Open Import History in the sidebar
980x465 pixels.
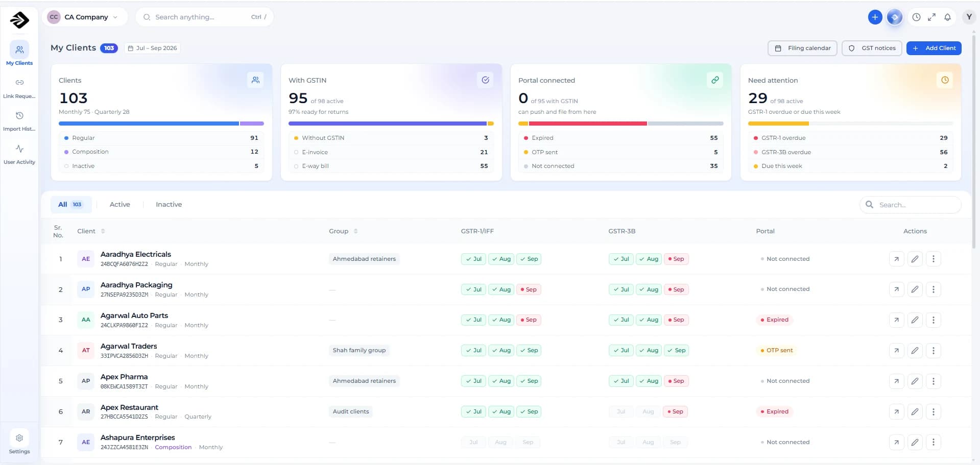19,121
